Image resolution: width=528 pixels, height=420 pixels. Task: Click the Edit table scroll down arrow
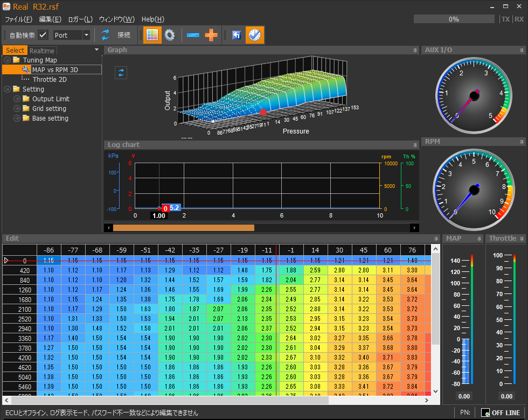coord(435,391)
